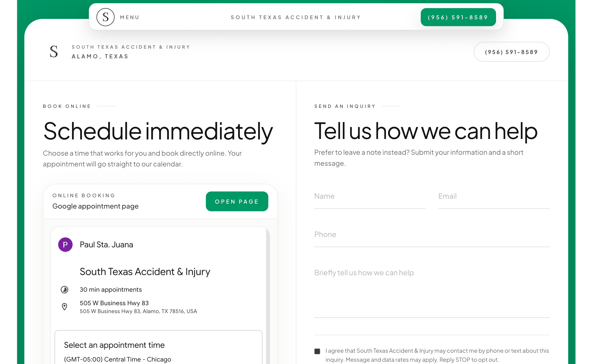Image resolution: width=593 pixels, height=364 pixels.
Task: Click the location pin icon by the address
Action: click(x=64, y=307)
